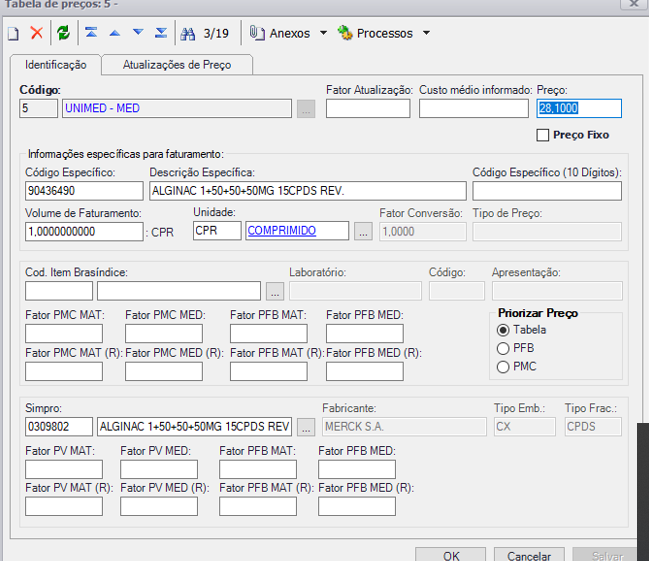Viewport: 649px width, 561px height.
Task: Click Simpro Fator PFB MAT field
Action: coord(258,470)
